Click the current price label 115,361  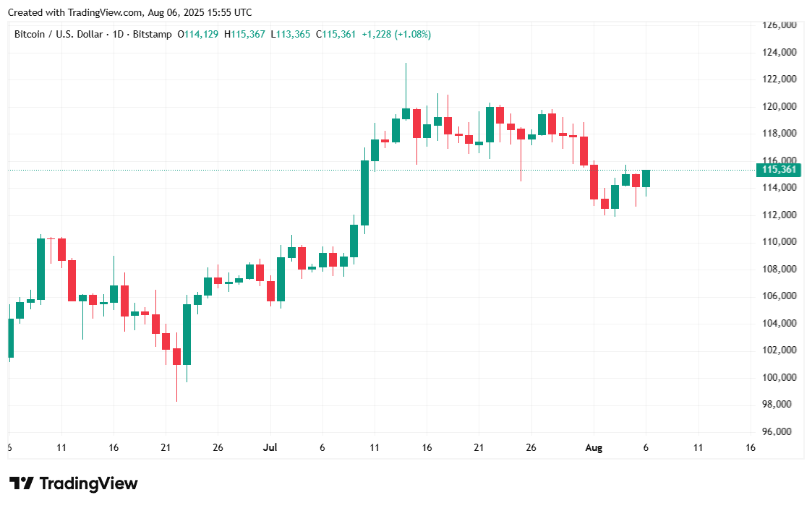click(x=778, y=171)
